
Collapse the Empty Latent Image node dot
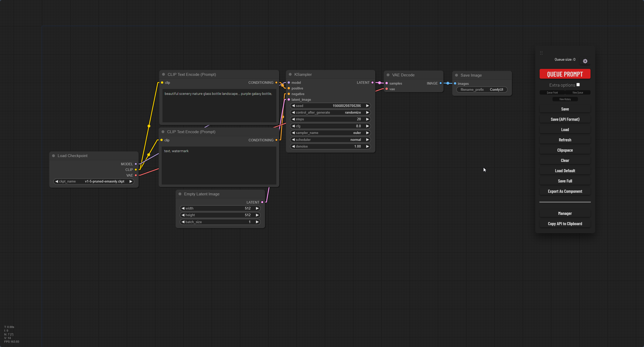click(x=180, y=194)
